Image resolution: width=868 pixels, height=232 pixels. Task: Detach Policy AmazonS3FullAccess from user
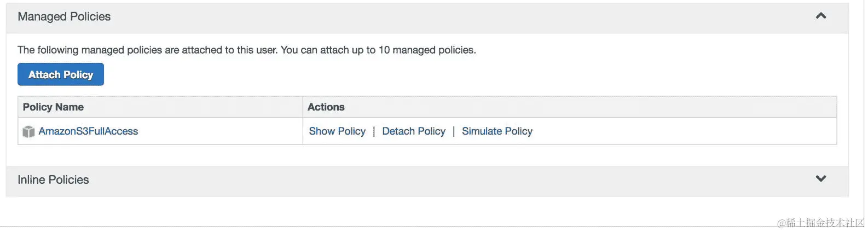point(414,131)
